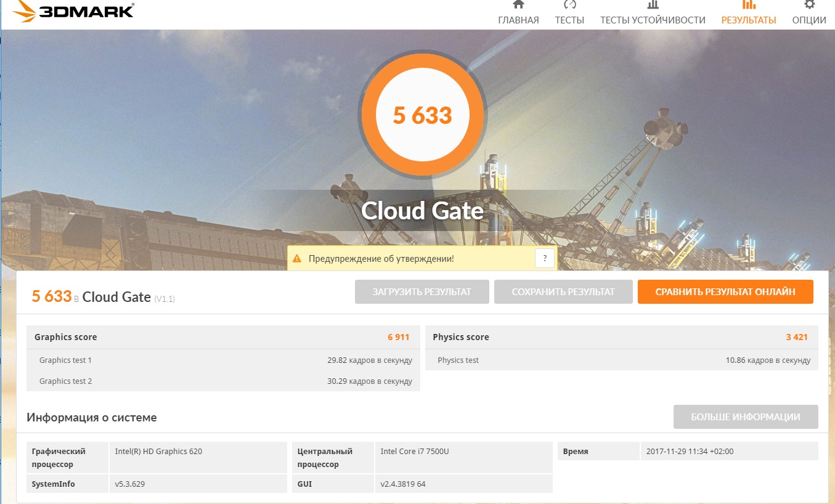Click the gear icon above ОПЦИИ

pos(809,4)
